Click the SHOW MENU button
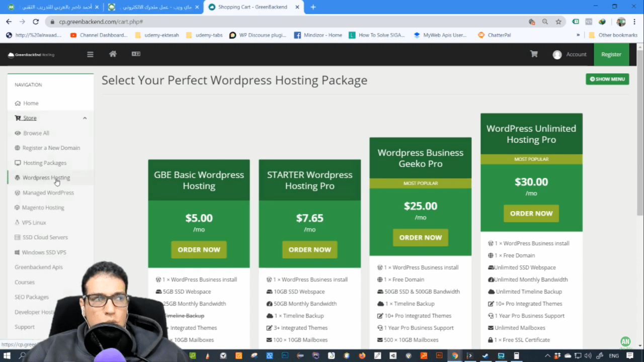Image resolution: width=644 pixels, height=362 pixels. click(607, 79)
